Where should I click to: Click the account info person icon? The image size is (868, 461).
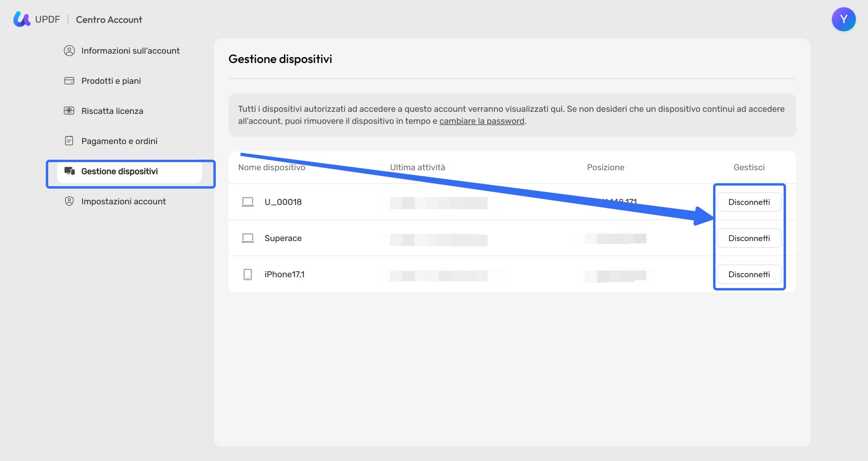(x=69, y=51)
